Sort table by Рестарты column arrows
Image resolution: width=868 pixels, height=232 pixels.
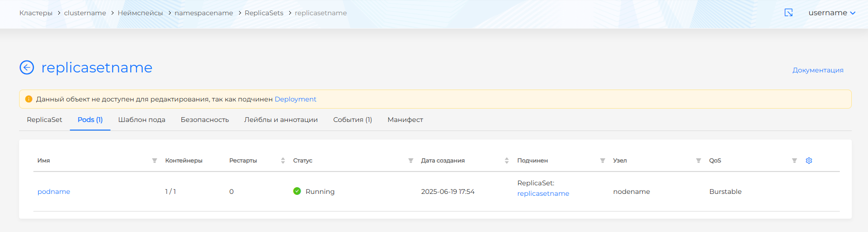point(282,161)
